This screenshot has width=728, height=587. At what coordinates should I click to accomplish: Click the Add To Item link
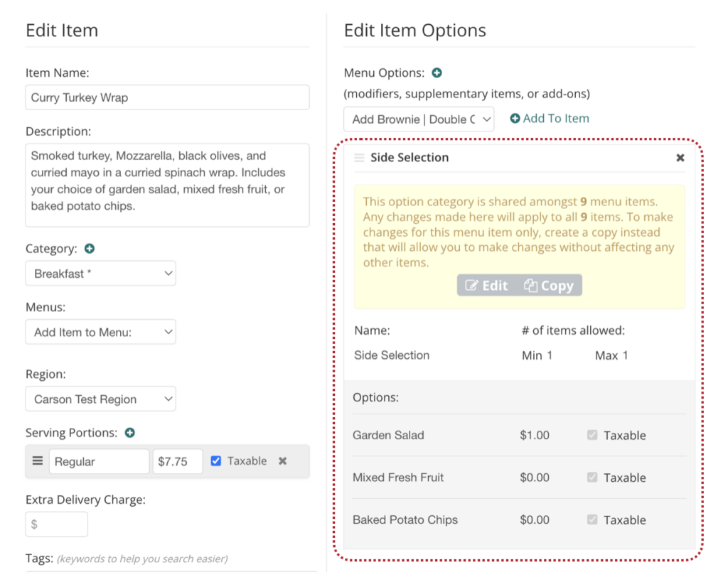550,119
